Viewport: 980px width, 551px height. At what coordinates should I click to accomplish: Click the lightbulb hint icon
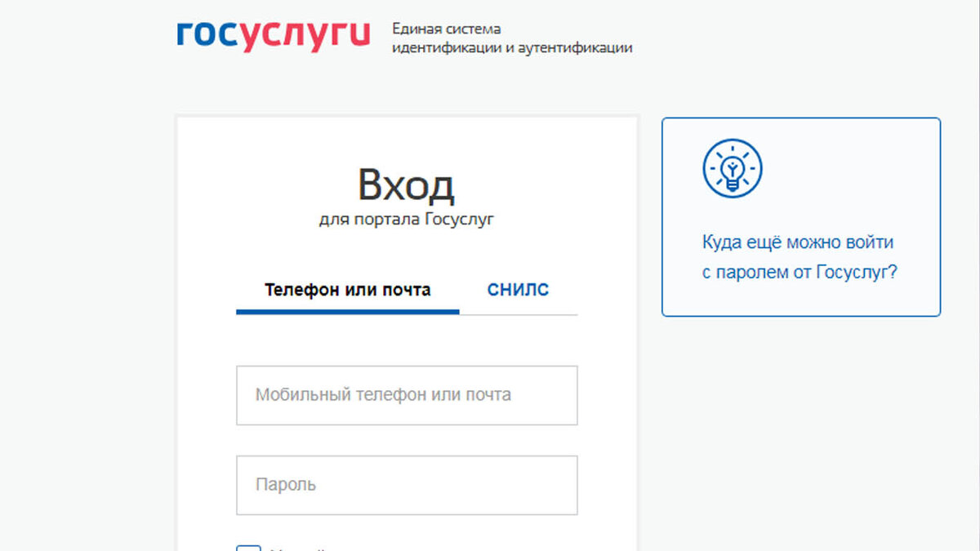click(732, 168)
